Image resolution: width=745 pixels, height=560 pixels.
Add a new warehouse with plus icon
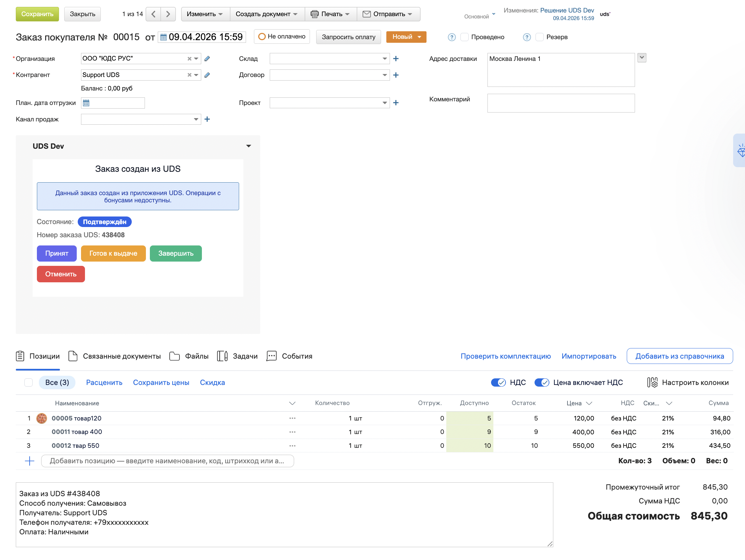[x=396, y=59]
